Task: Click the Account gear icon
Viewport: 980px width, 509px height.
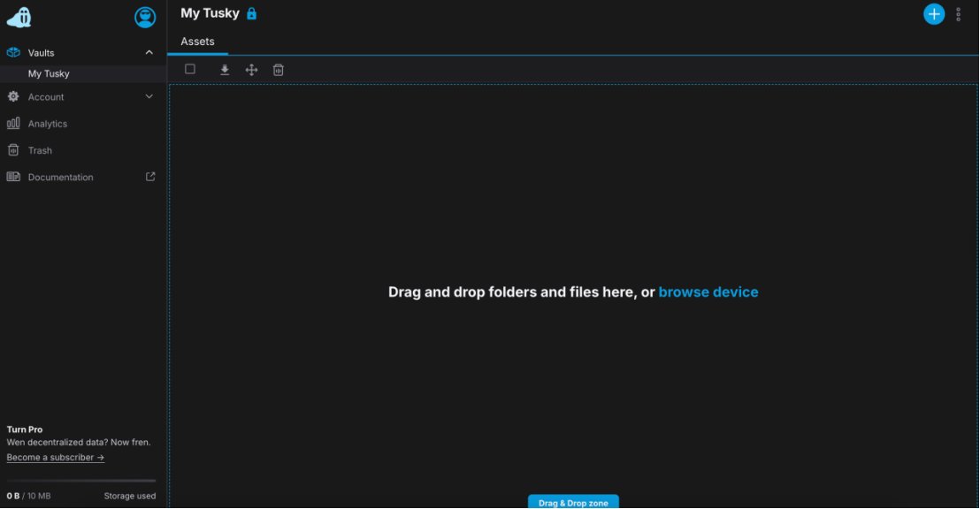Action: (13, 97)
